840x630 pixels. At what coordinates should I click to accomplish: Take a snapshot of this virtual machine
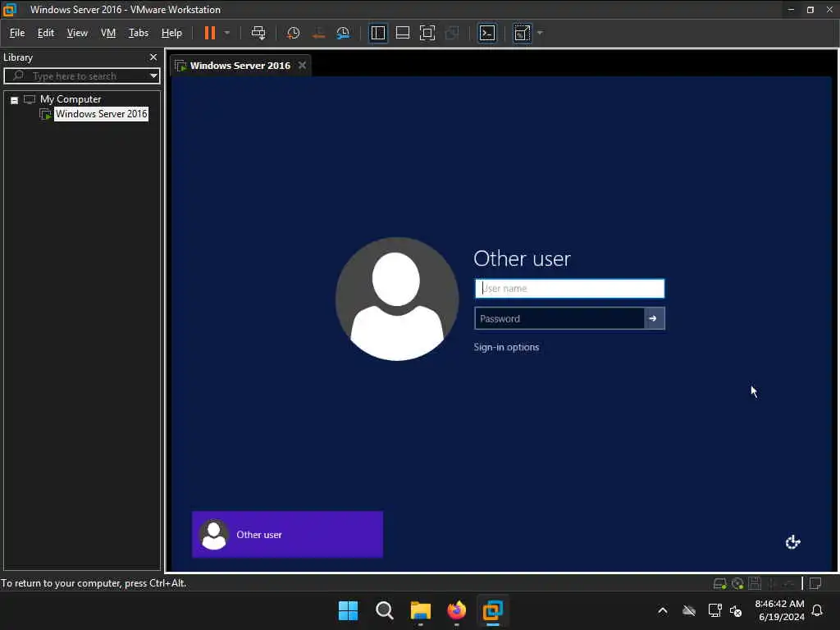293,33
